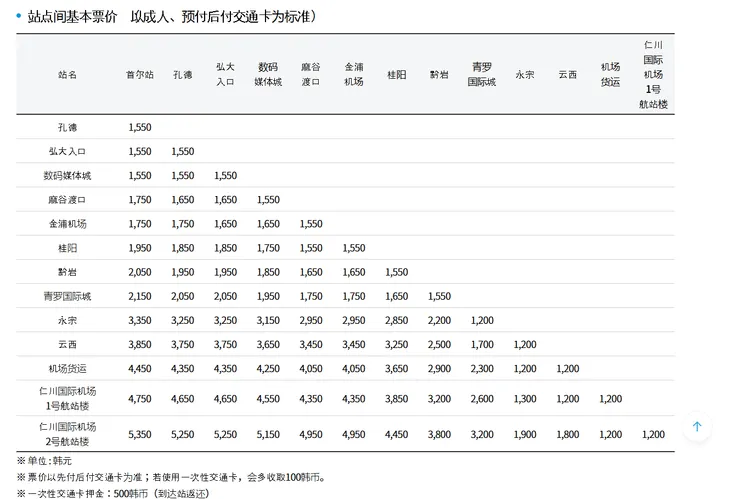The height and width of the screenshot is (499, 740).
Task: Click 3,150 in 永宗 row, 数码媒体城 column
Action: [268, 321]
